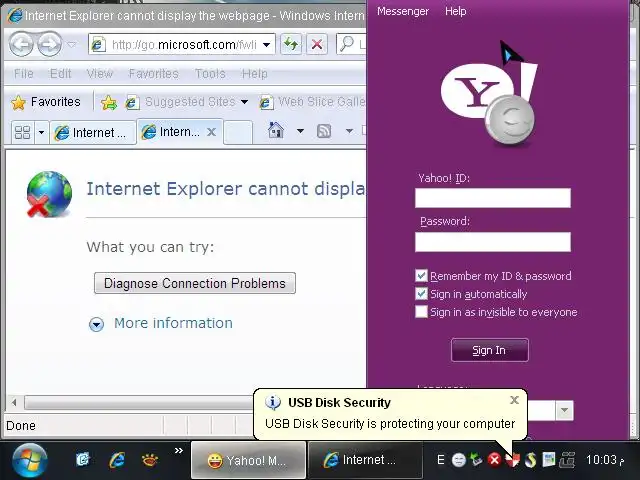Screen dimensions: 640x480
Task: Open the Internet Explorer Help menu
Action: [254, 74]
